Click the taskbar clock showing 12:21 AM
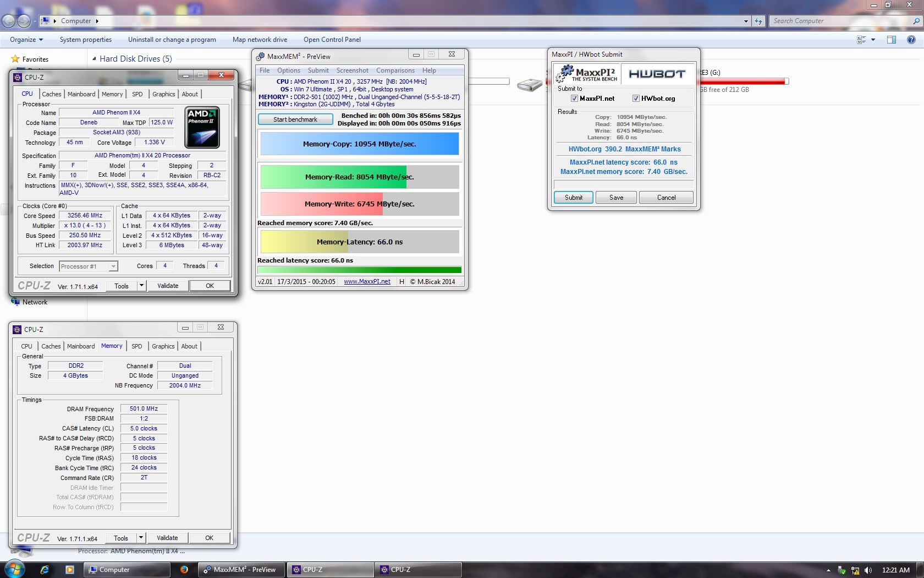The width and height of the screenshot is (924, 578). click(896, 570)
